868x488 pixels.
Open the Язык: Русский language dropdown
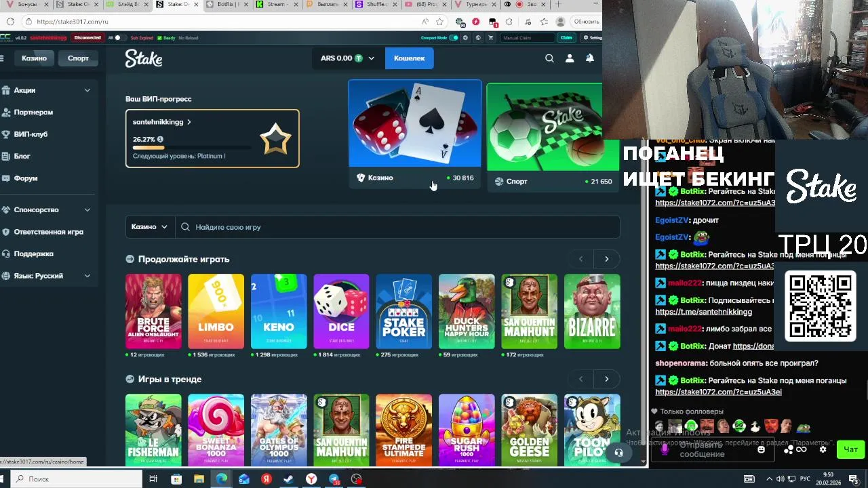pyautogui.click(x=87, y=276)
